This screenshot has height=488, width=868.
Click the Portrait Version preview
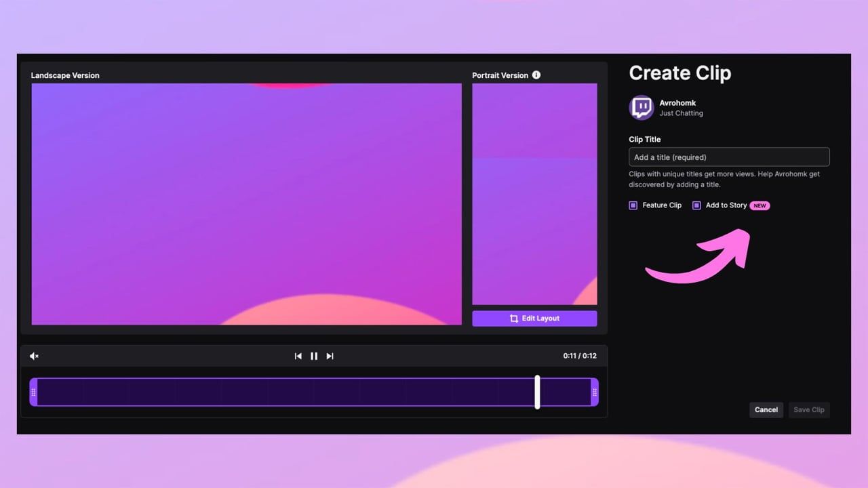coord(534,194)
